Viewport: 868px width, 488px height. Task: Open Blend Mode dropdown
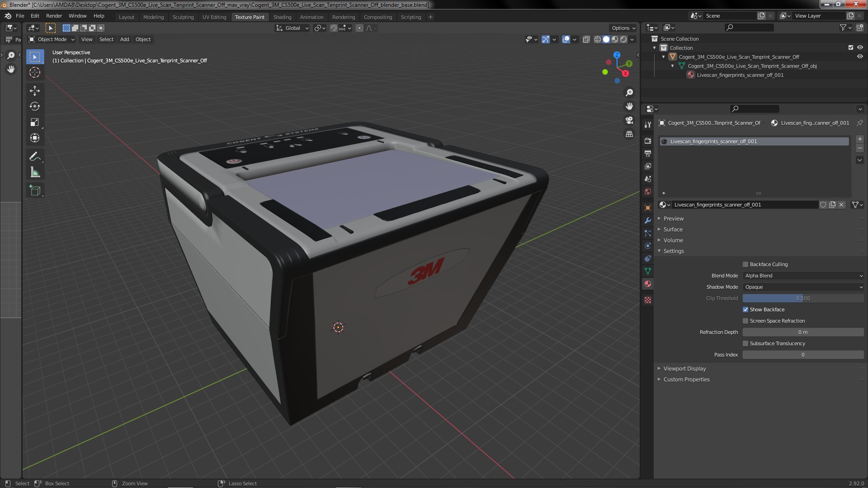click(803, 276)
